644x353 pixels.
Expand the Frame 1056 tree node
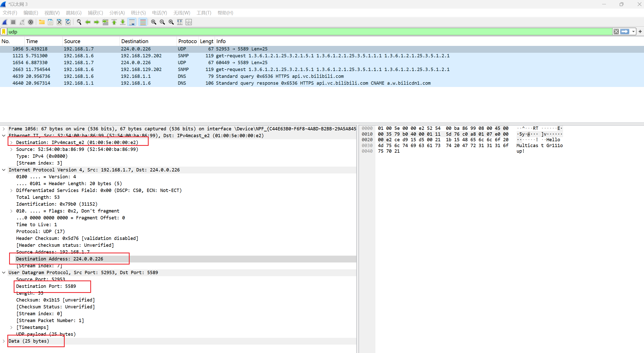tap(4, 129)
